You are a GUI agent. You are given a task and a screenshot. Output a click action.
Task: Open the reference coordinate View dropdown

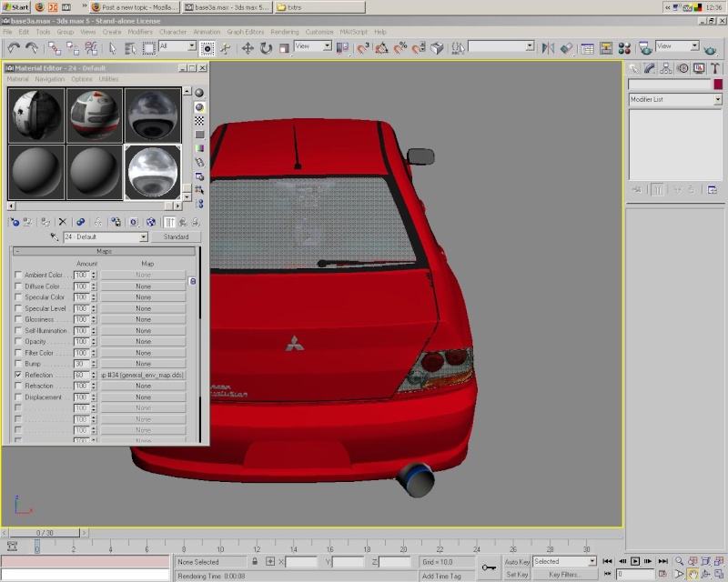click(328, 46)
